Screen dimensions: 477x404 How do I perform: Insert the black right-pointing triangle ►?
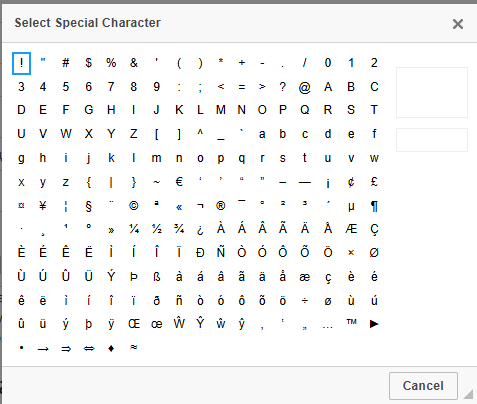point(374,324)
